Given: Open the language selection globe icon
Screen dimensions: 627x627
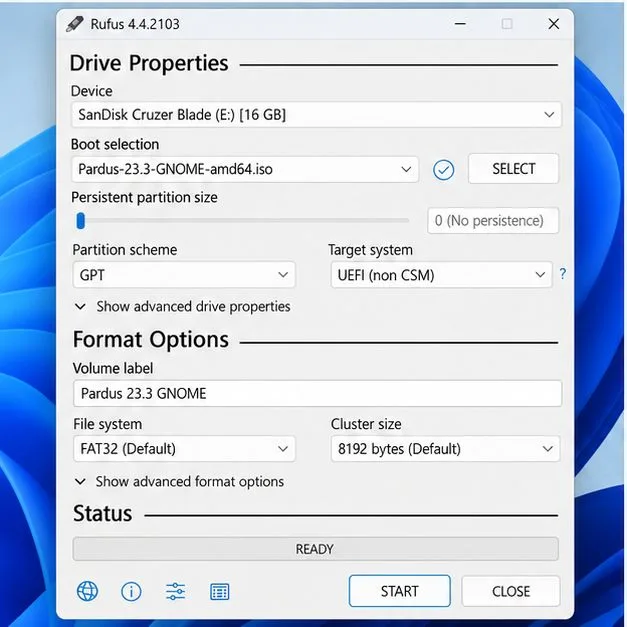Looking at the screenshot, I should point(87,591).
